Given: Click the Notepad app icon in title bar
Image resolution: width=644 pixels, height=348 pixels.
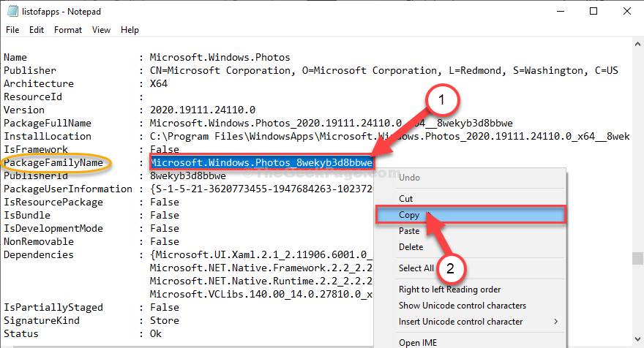Looking at the screenshot, I should point(12,11).
